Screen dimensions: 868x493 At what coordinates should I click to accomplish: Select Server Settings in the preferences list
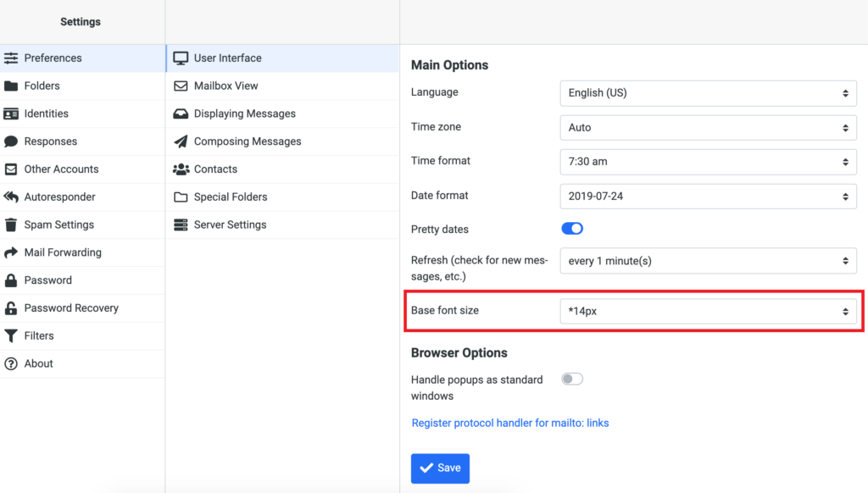(x=230, y=224)
